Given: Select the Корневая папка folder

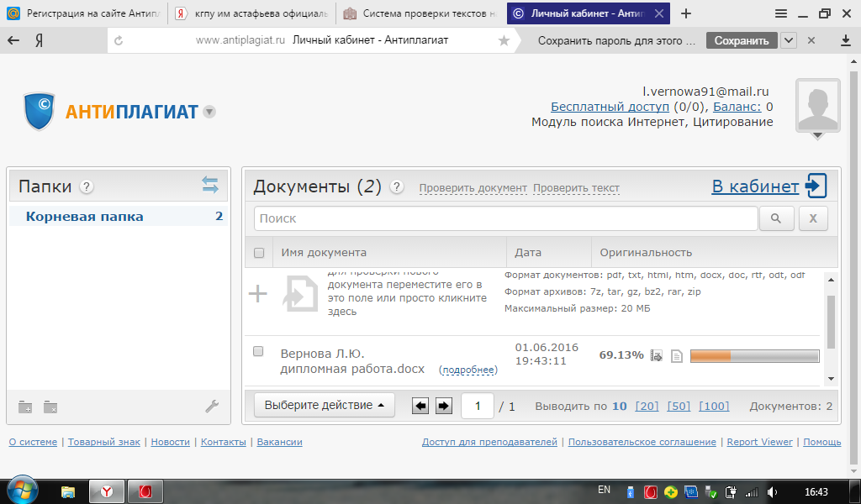Looking at the screenshot, I should coord(84,217).
